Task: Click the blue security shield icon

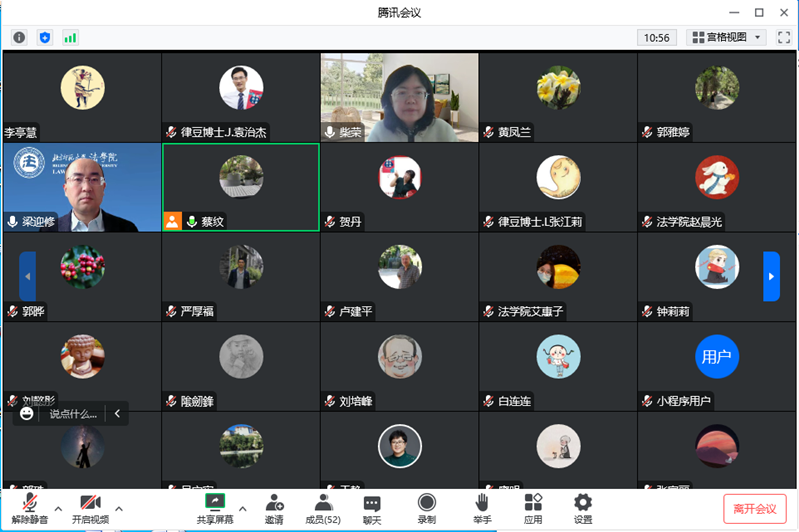Action: pyautogui.click(x=44, y=37)
